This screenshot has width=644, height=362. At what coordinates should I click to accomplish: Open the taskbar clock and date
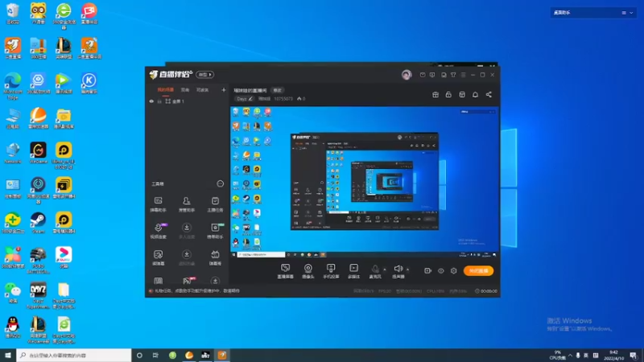(613, 356)
